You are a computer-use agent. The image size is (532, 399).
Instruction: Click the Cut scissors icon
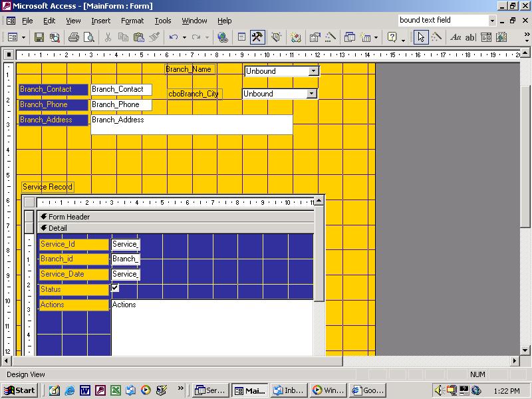coord(108,37)
